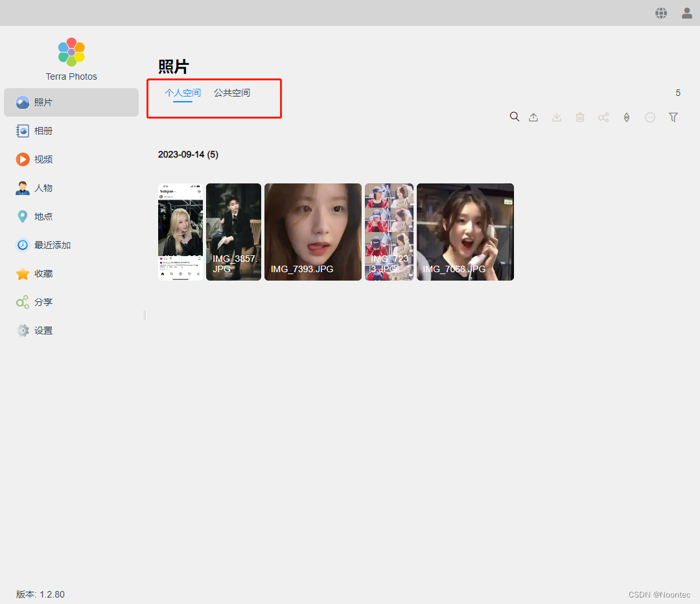Screen dimensions: 700x604
Task: Click the search magnifier icon
Action: pos(515,117)
